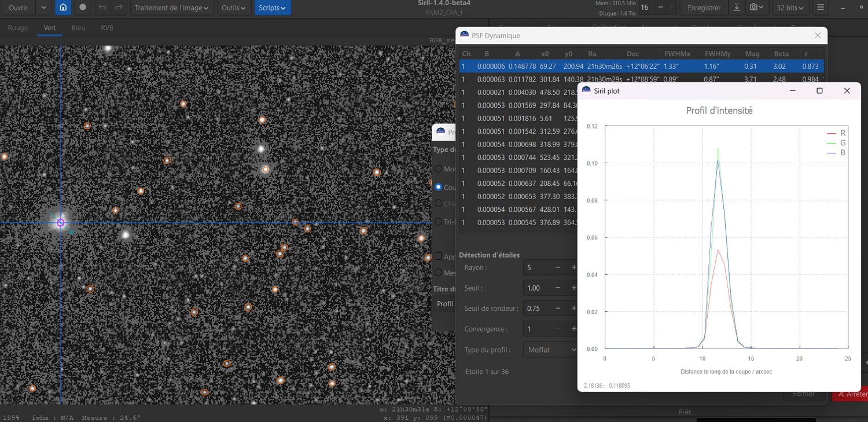The width and height of the screenshot is (868, 422).
Task: Decrease the Rayon value with minus button
Action: point(558,267)
